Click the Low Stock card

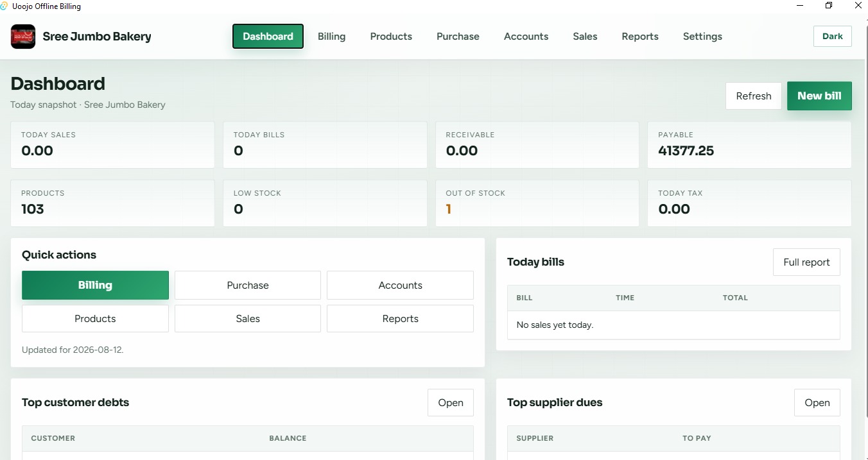[x=325, y=203]
